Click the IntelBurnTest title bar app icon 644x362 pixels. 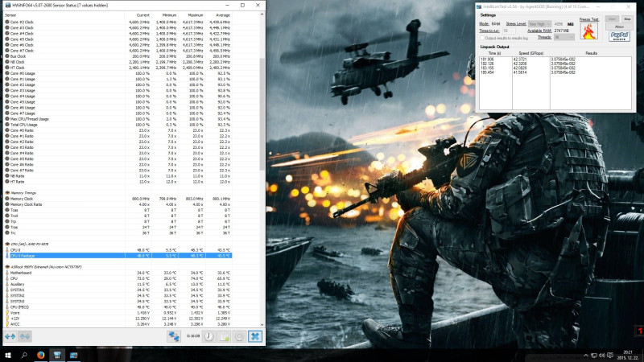tap(479, 6)
